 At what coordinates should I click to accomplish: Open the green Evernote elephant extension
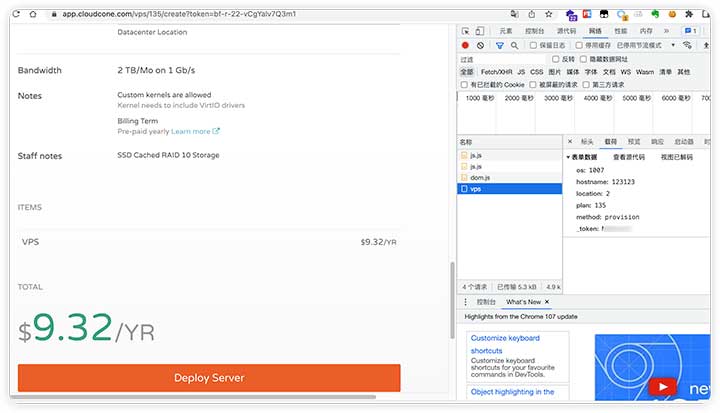tap(655, 14)
